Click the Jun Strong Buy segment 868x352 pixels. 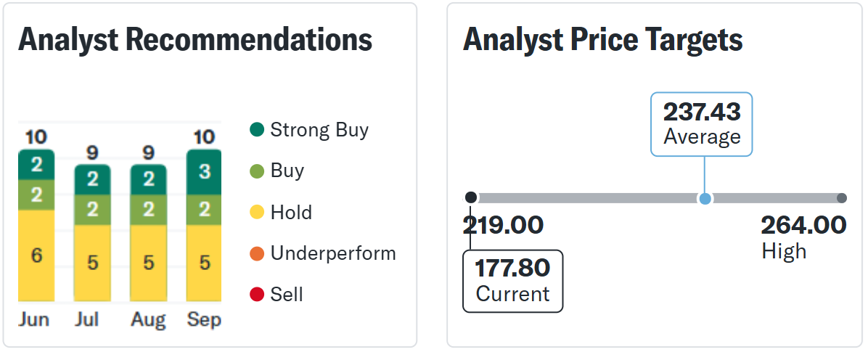36,164
